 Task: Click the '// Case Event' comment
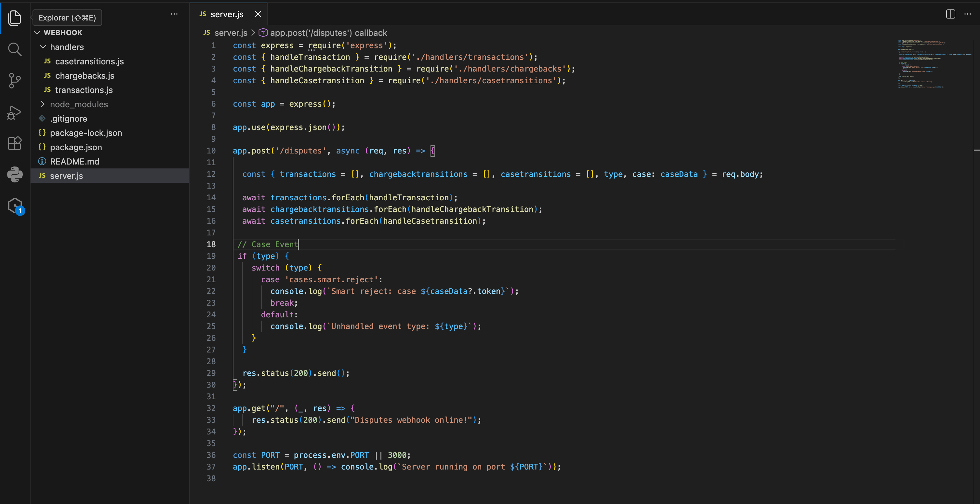[x=268, y=244]
